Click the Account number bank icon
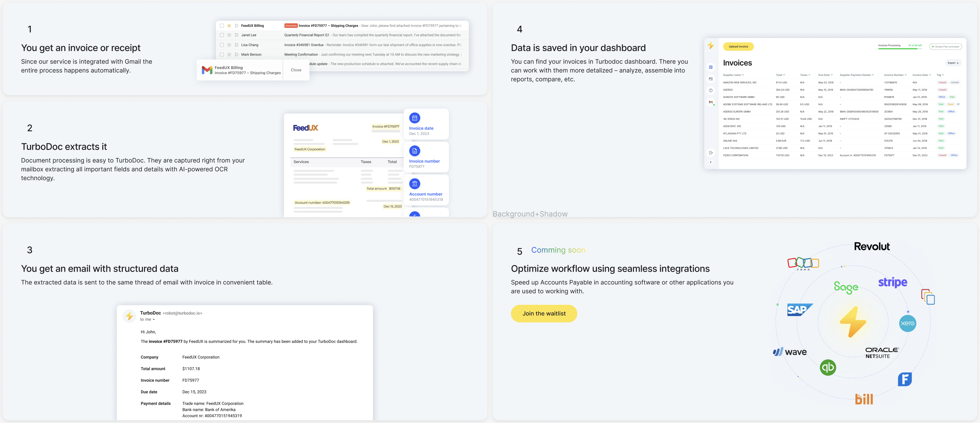980x423 pixels. click(414, 184)
